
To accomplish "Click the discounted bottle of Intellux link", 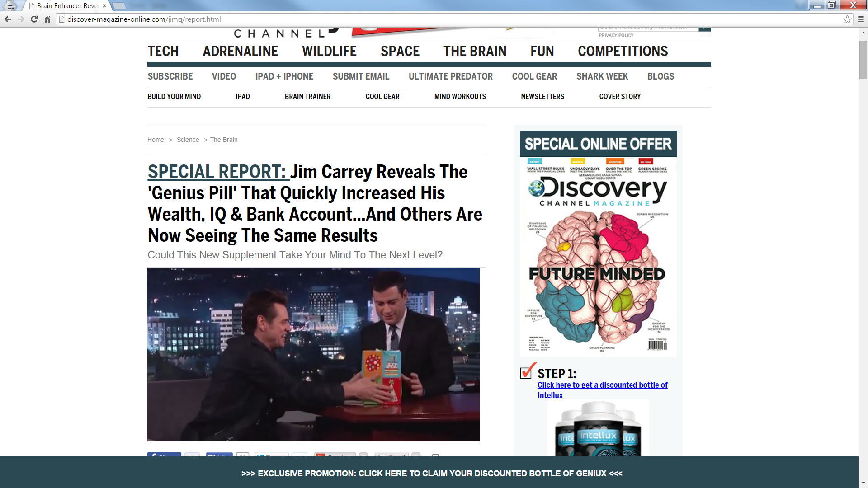I will (x=602, y=390).
